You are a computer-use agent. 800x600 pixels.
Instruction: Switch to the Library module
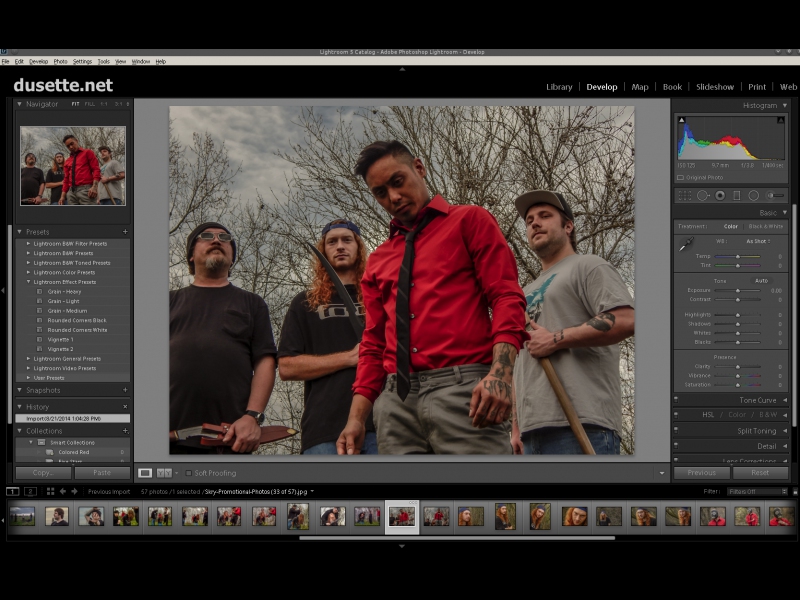559,87
